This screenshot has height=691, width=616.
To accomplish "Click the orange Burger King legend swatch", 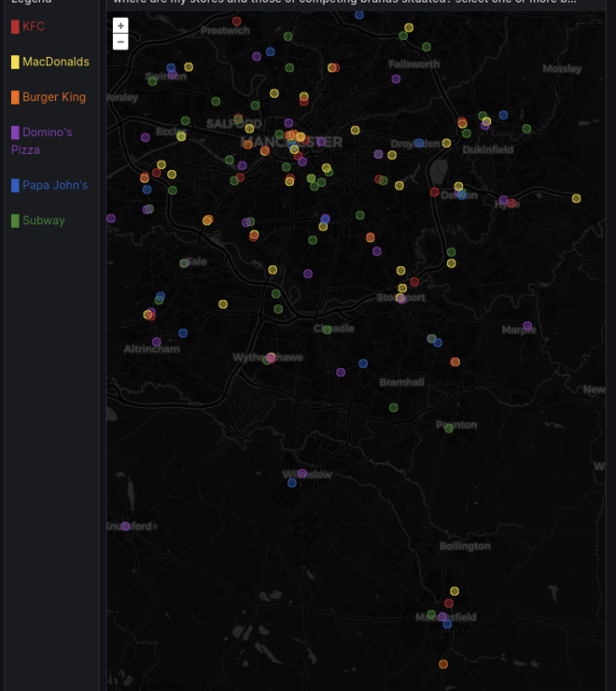I will tap(15, 97).
